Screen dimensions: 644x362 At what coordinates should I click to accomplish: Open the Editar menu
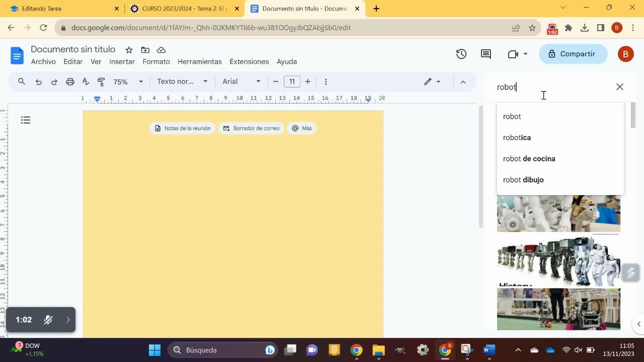click(x=73, y=61)
